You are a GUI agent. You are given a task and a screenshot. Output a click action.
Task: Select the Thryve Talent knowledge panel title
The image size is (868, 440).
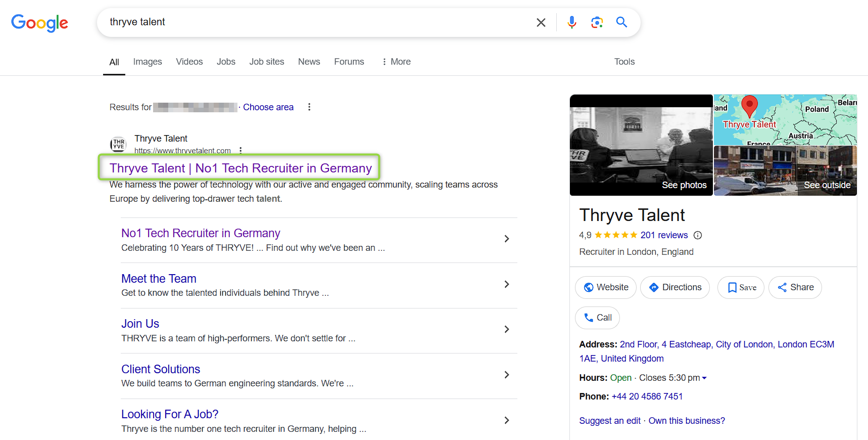click(x=632, y=215)
